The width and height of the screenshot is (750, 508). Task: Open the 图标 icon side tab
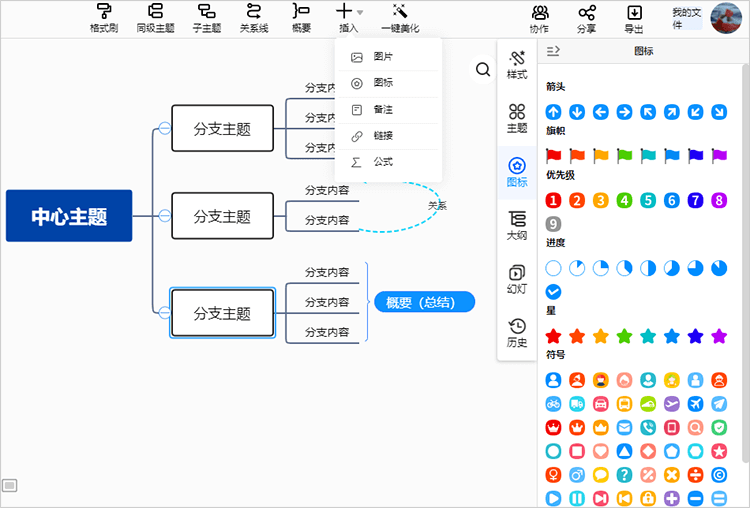(x=517, y=173)
